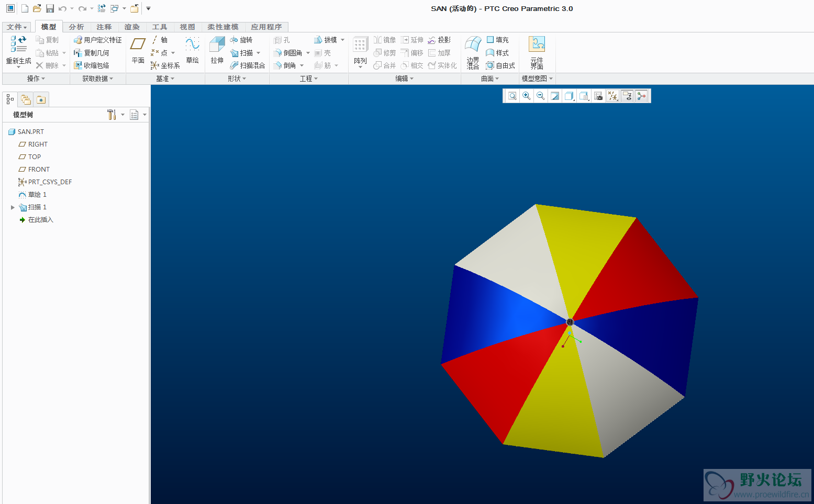Expand the 获取数据 get data group
814x504 pixels.
98,79
